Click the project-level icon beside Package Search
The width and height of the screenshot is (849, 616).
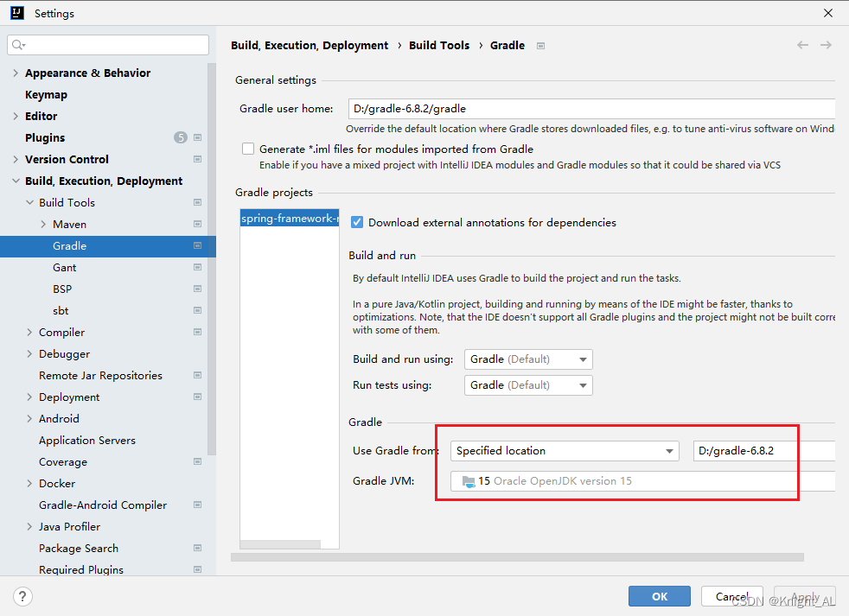point(198,549)
